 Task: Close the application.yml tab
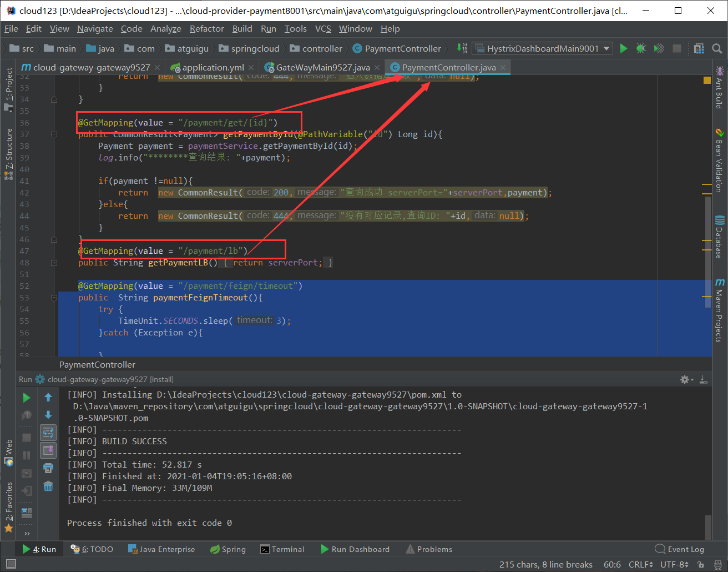coord(251,68)
